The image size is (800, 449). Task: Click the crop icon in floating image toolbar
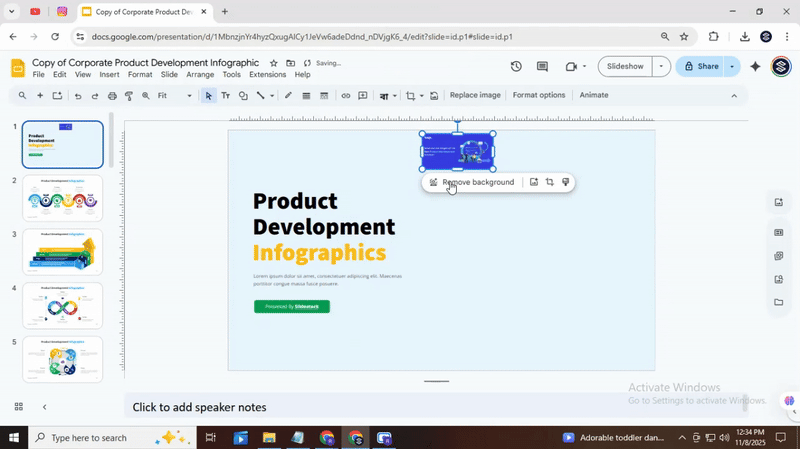(549, 182)
